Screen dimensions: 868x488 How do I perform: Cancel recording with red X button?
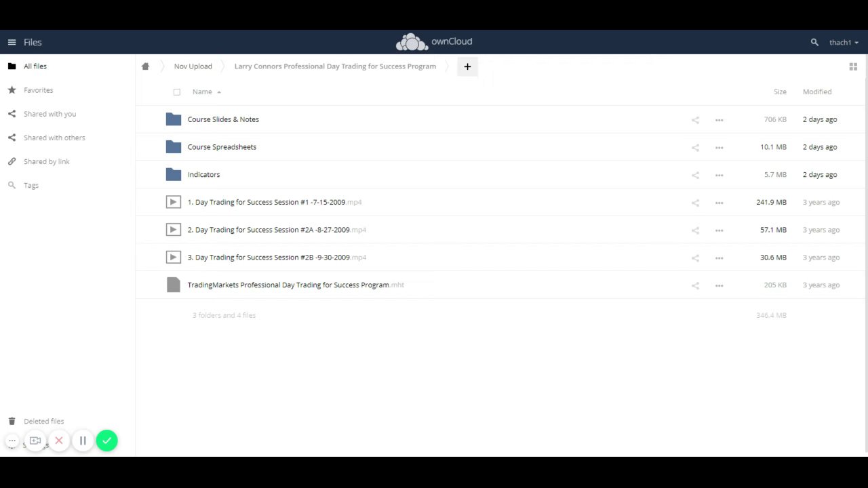59,441
